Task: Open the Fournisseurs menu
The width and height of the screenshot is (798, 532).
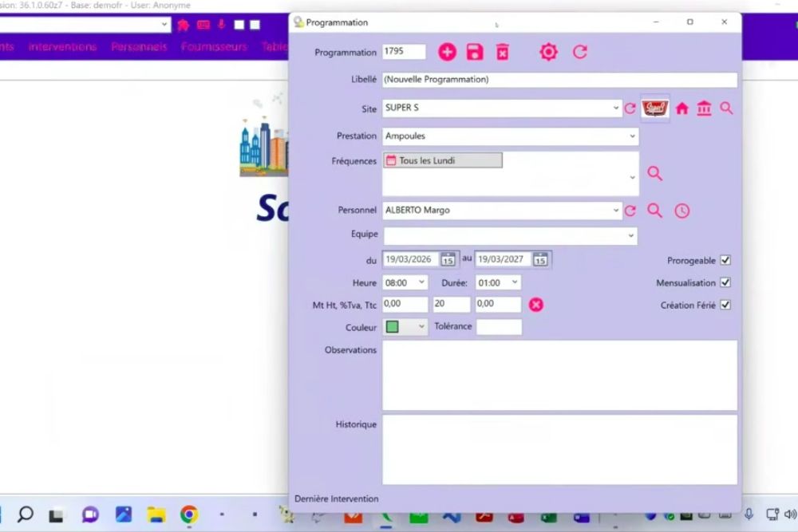Action: click(x=214, y=46)
